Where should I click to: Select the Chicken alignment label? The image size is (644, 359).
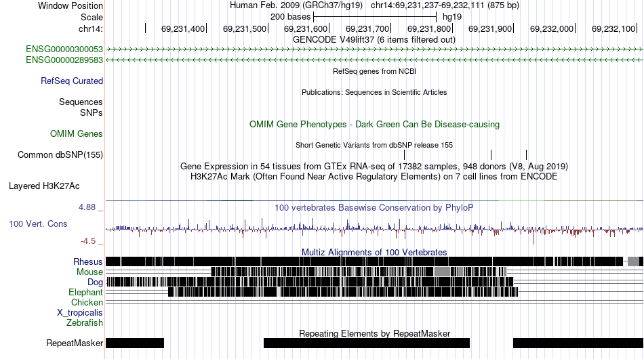(87, 302)
